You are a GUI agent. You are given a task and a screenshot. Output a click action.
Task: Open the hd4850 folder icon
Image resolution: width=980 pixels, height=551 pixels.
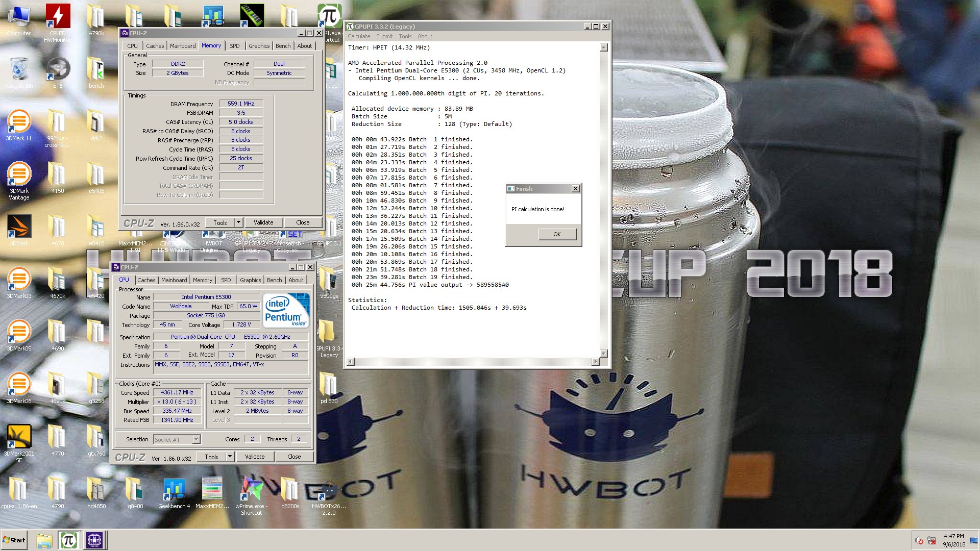click(x=96, y=493)
